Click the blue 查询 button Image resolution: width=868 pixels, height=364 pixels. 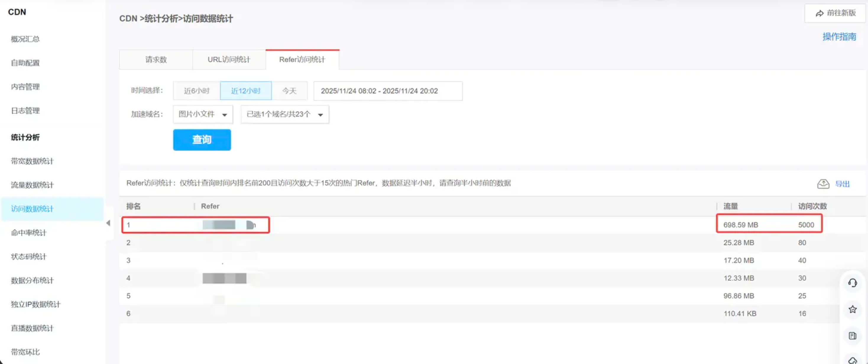tap(202, 140)
